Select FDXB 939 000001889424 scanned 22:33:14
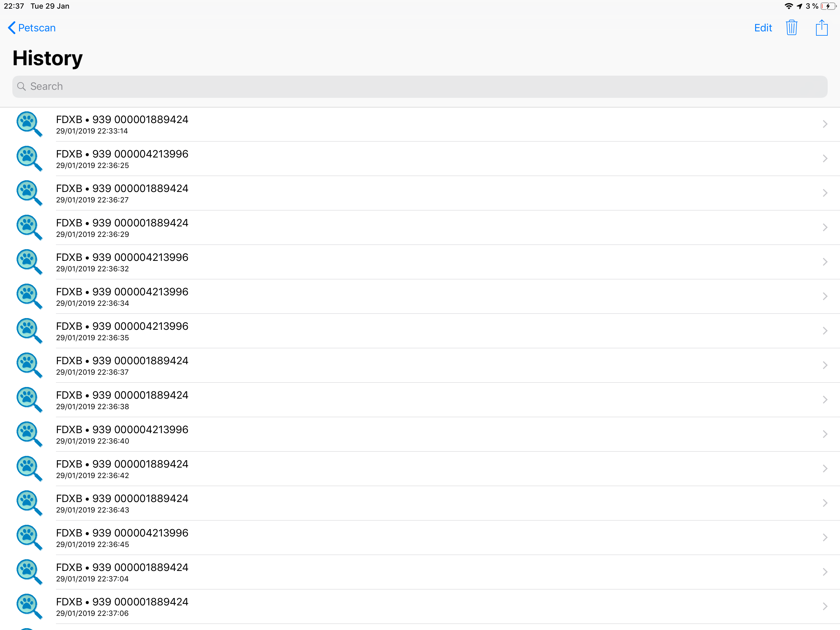Image resolution: width=840 pixels, height=630 pixels. pyautogui.click(x=420, y=124)
